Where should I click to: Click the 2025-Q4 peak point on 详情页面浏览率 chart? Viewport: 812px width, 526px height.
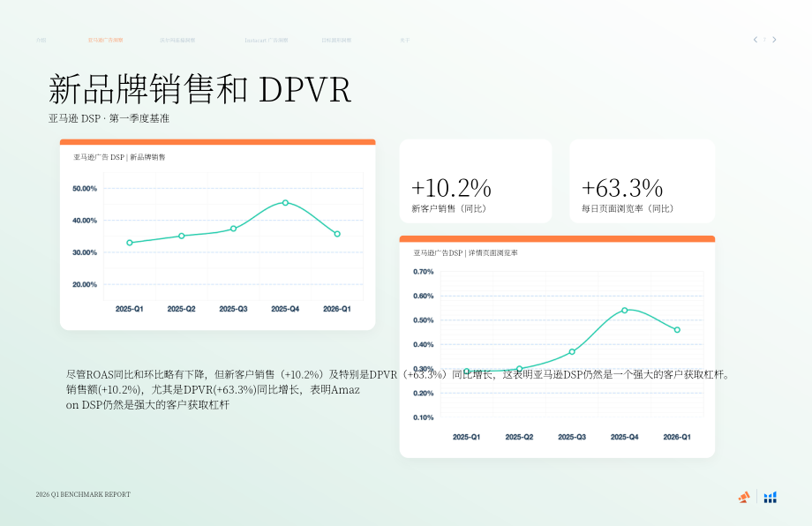click(x=625, y=310)
